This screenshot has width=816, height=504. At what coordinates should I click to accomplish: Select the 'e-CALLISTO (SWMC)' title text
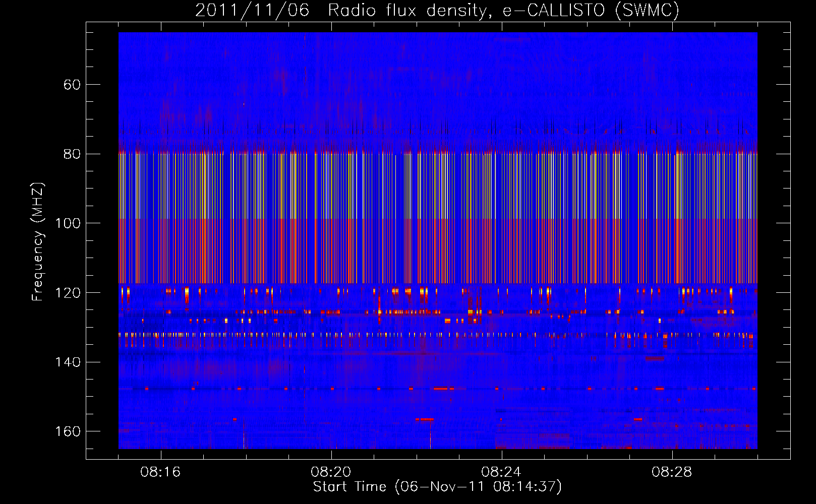point(591,11)
